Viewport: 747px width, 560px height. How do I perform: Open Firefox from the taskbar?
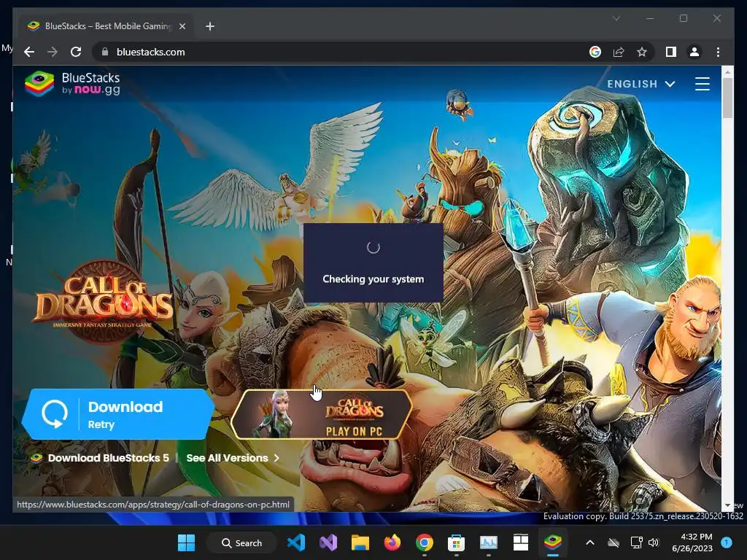click(392, 542)
